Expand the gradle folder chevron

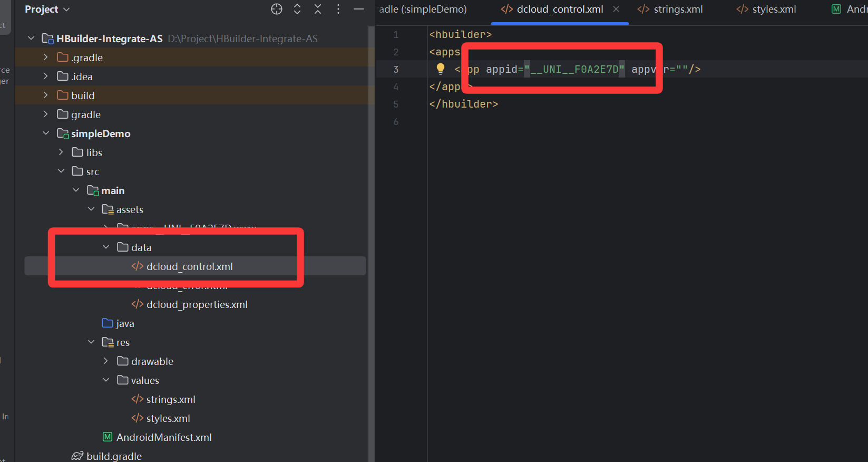46,114
